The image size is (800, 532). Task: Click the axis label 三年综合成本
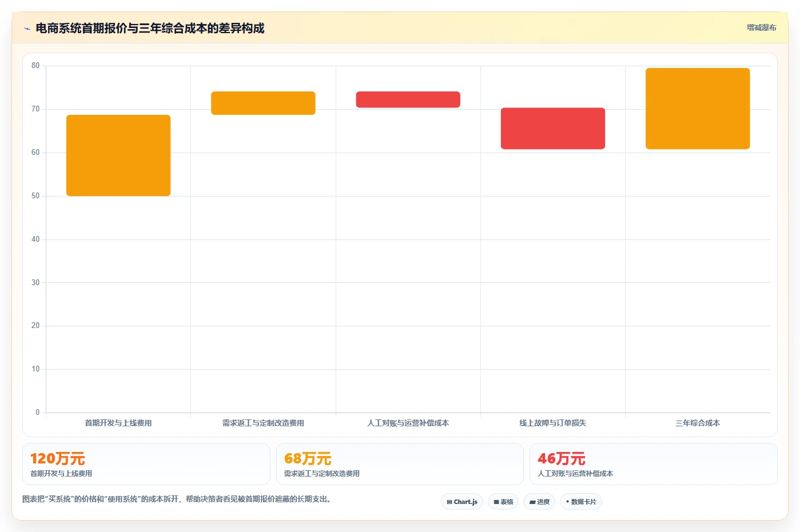pyautogui.click(x=698, y=423)
